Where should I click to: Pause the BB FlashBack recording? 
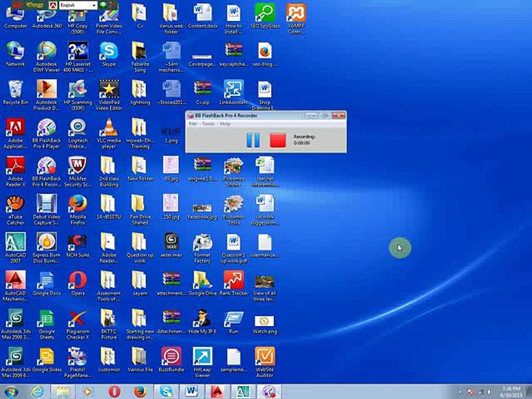[253, 140]
